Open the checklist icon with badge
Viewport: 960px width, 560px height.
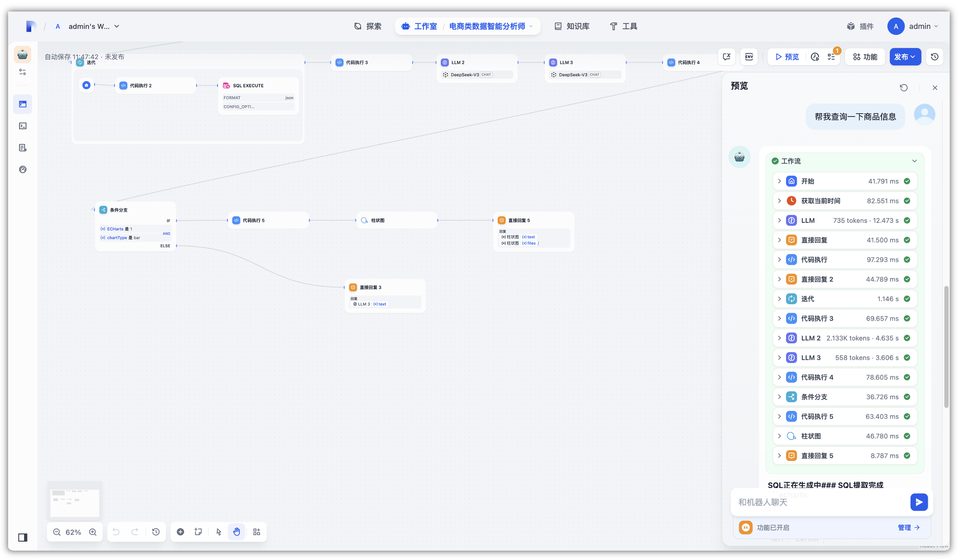(831, 57)
